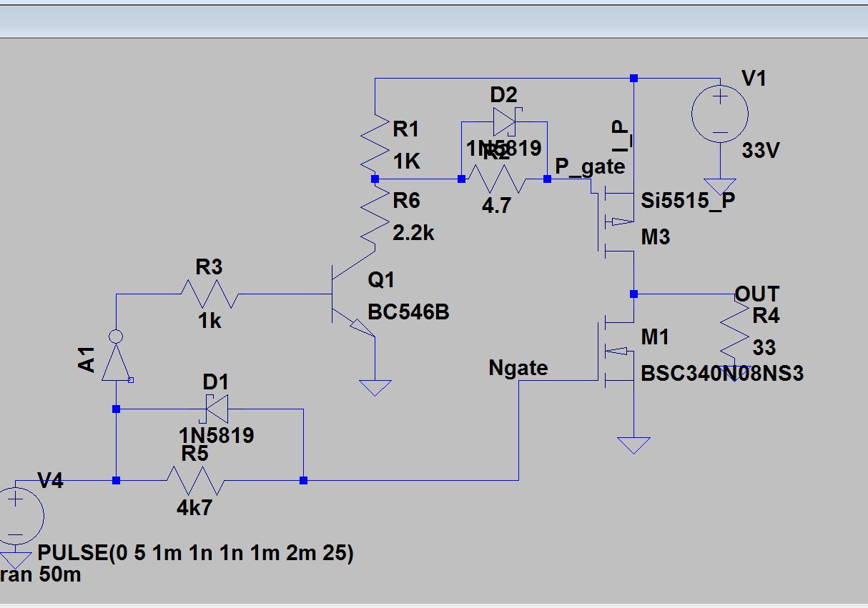Click the I_P label near M3
This screenshot has height=608, width=868.
622,134
